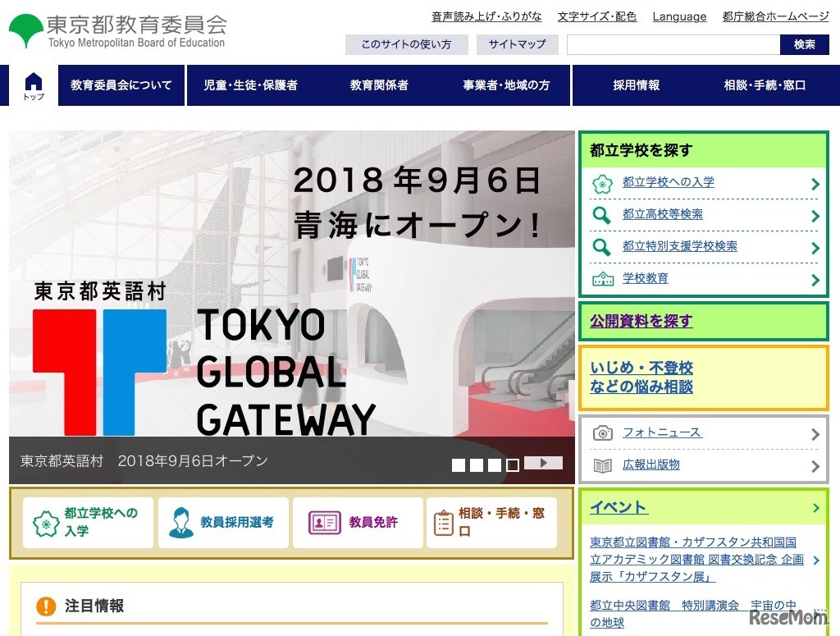Click the flower icon beside 都立学校への入学 in sidebar

click(602, 184)
